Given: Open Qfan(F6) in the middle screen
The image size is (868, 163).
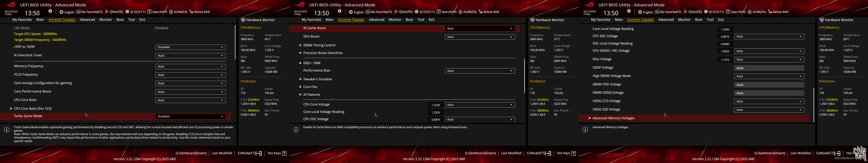Looking at the screenshot, I should click(403, 12).
